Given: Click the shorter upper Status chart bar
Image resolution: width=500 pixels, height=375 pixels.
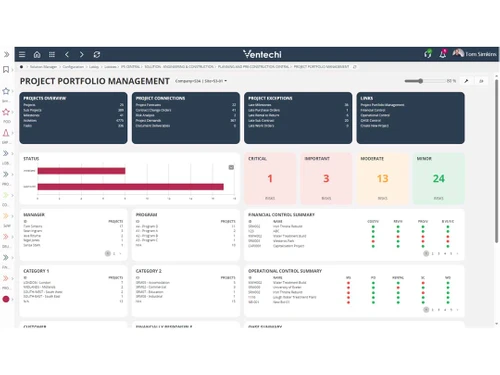Looking at the screenshot, I should (x=81, y=171).
